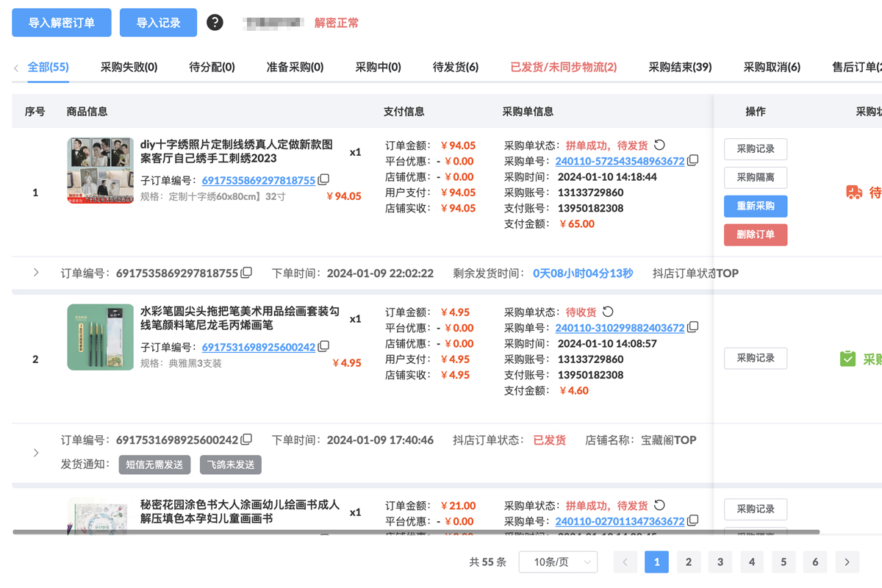Go to page 4
This screenshot has width=882, height=588.
point(751,562)
